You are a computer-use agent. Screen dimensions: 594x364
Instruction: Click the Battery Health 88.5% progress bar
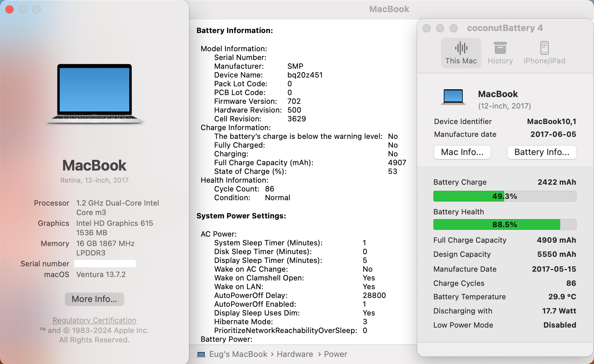tap(505, 224)
